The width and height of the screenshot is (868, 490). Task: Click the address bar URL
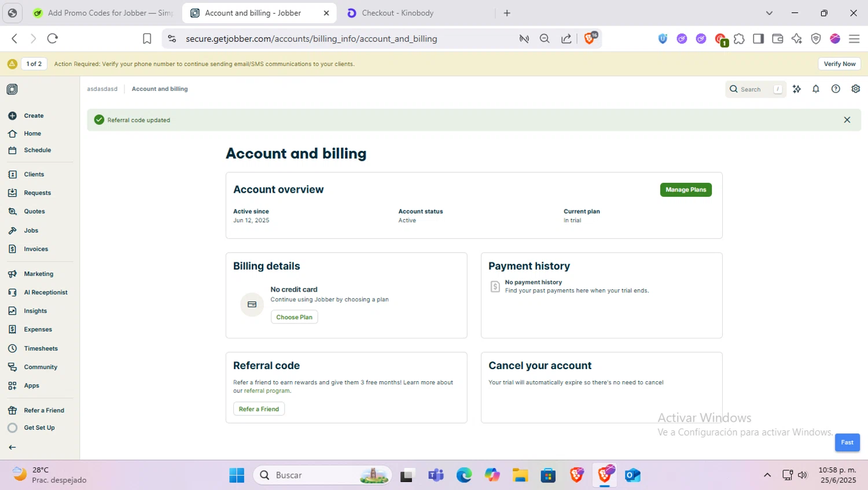[x=311, y=39]
